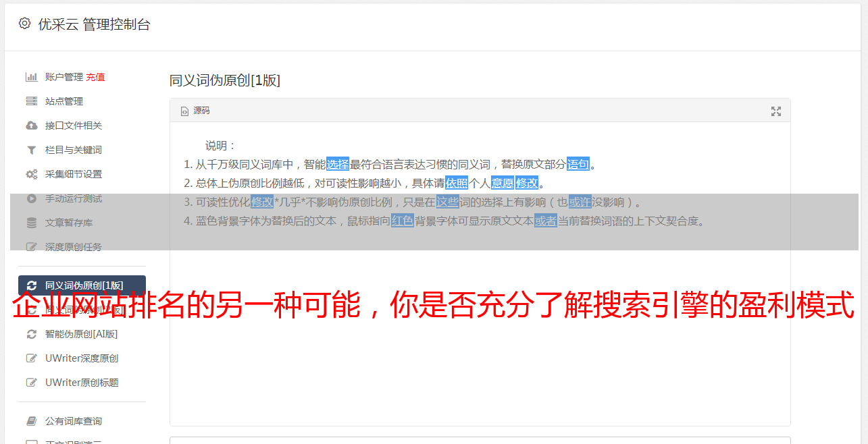The height and width of the screenshot is (444, 868).
Task: Click the highlighted word 选择 in the text
Action: [x=338, y=164]
